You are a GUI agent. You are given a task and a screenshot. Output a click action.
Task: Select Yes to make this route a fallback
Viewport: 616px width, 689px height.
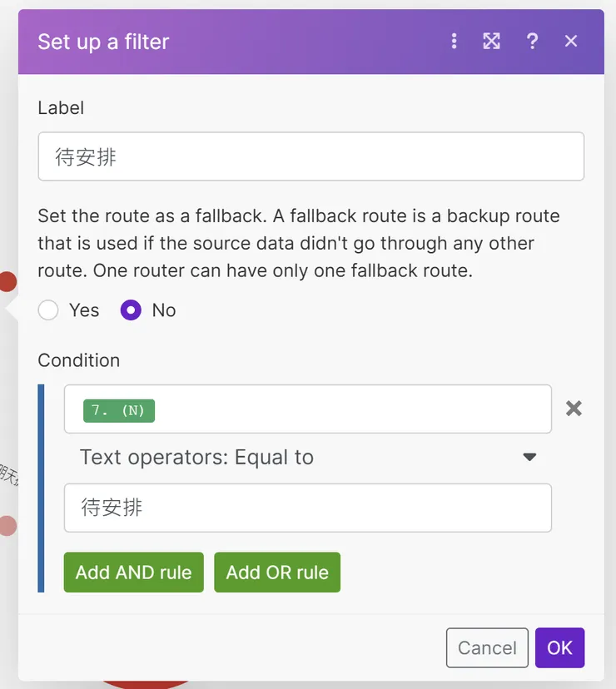pyautogui.click(x=47, y=310)
